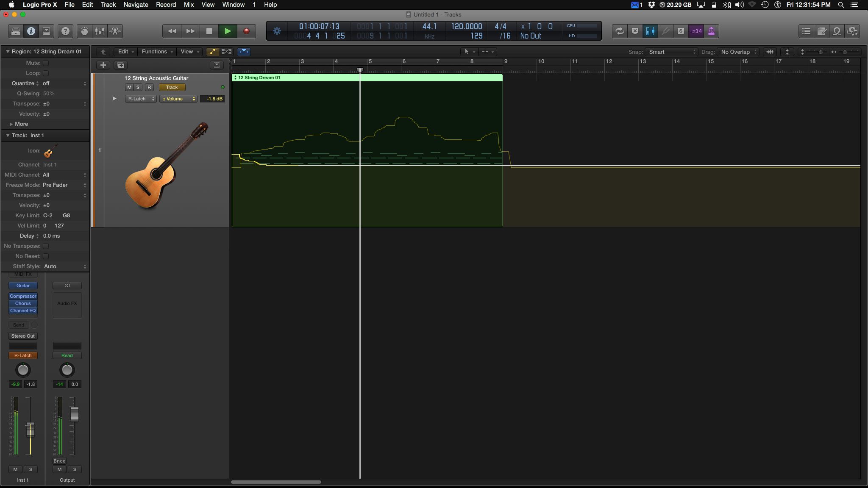868x488 pixels.
Task: Click the Record button to arm recording
Action: (246, 31)
